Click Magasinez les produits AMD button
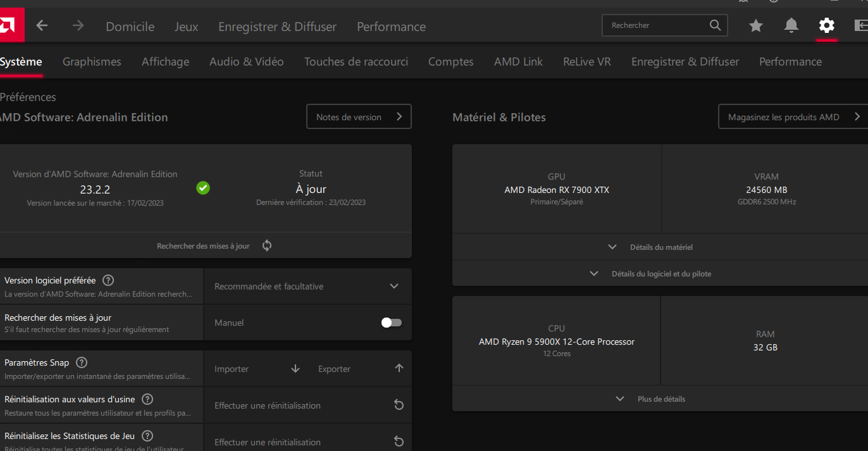Screen dimensions: 868x451 pyautogui.click(x=792, y=117)
